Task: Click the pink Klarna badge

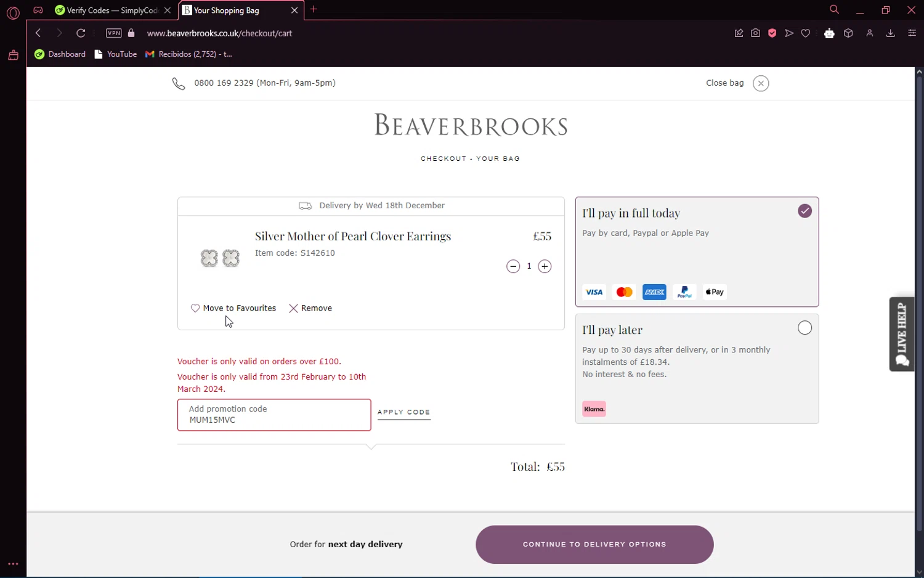Action: [x=594, y=409]
